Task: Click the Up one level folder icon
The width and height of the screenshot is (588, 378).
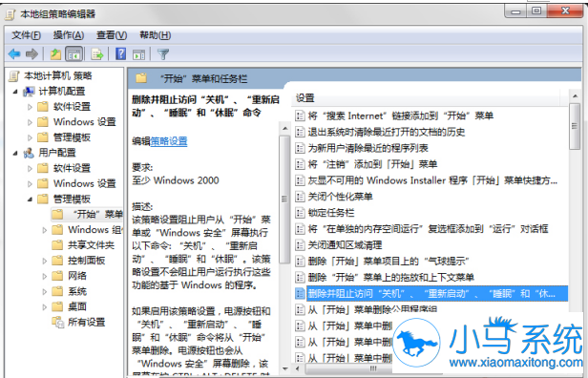Action: click(x=55, y=54)
